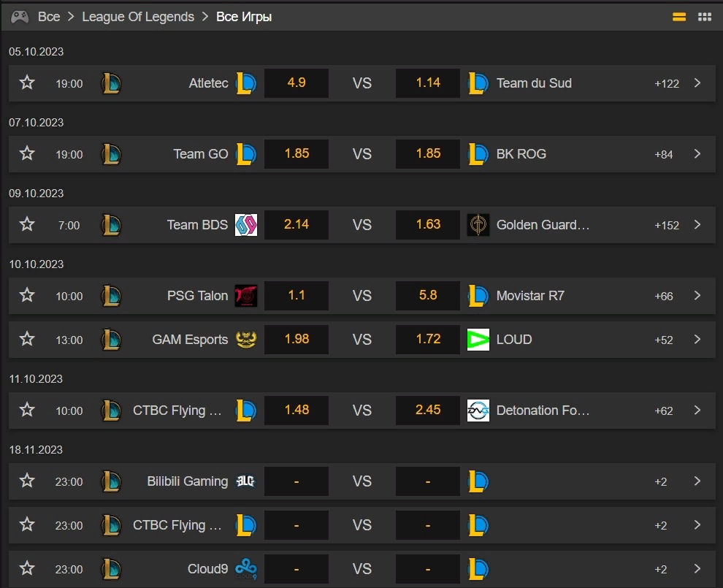Click PSG Talon team logo
Viewport: 723px width, 588px height.
point(246,296)
